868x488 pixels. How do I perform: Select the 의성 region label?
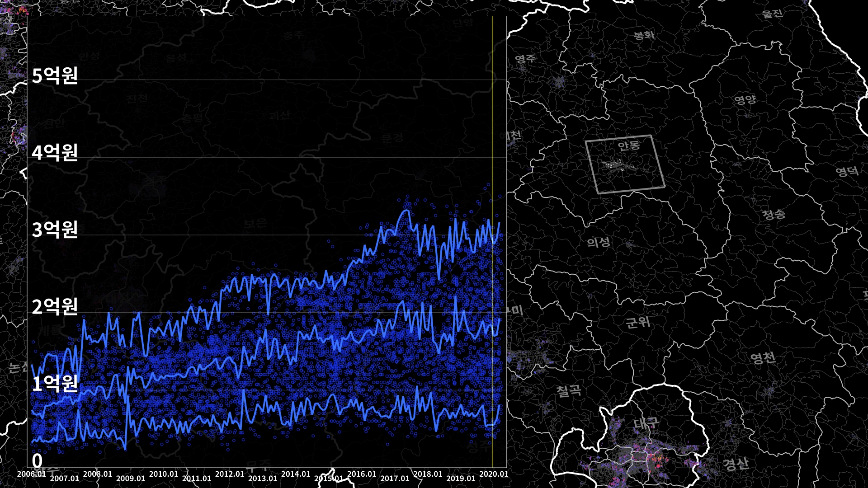[x=599, y=243]
